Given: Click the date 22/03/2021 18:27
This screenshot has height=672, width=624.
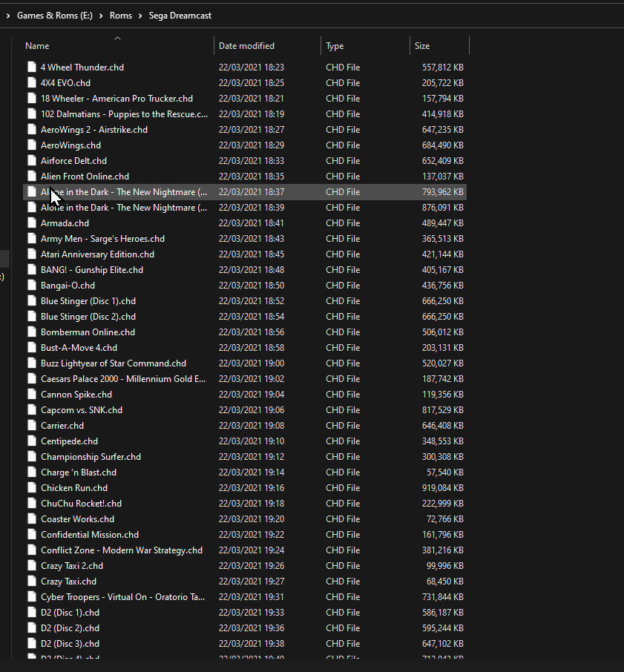Looking at the screenshot, I should pos(252,129).
